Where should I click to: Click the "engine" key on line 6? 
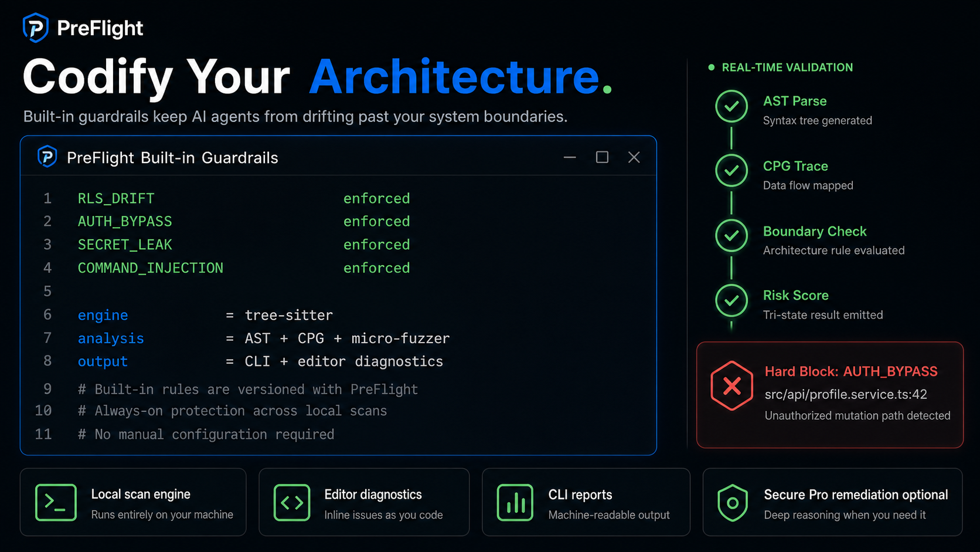point(103,315)
